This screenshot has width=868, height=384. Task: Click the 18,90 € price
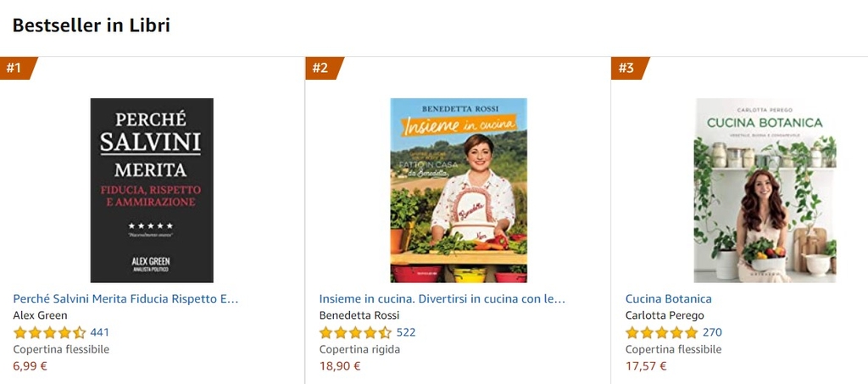pyautogui.click(x=340, y=365)
